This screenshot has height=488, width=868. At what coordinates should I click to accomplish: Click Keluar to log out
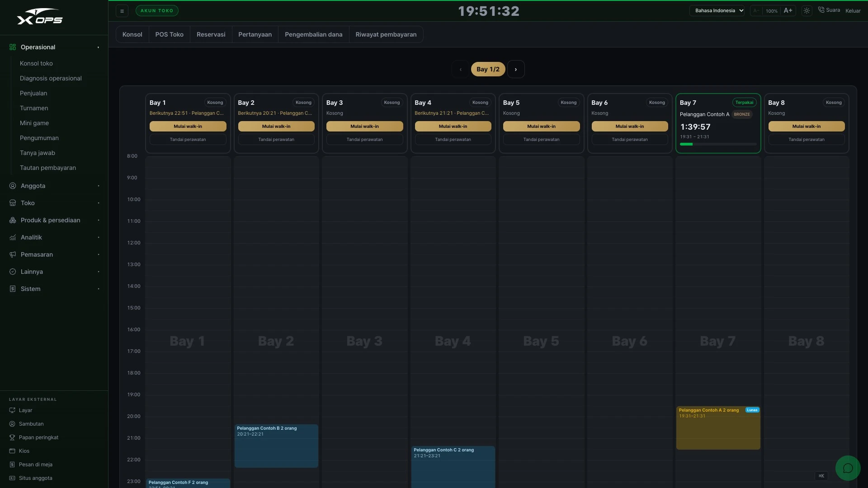click(853, 10)
